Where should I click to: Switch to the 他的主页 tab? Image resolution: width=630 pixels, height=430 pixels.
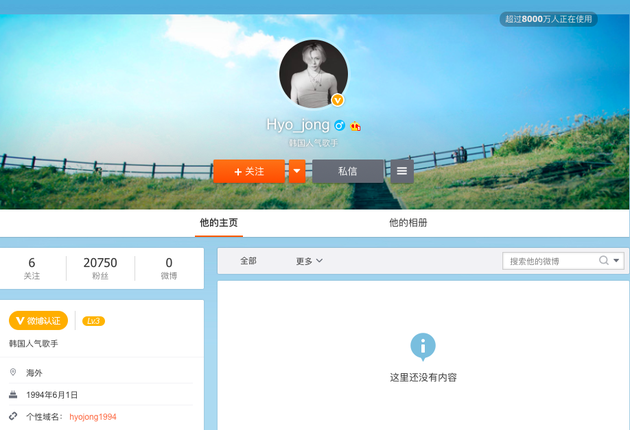click(218, 223)
